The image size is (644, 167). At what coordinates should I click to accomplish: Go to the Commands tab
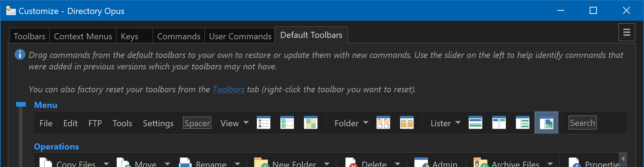coord(179,36)
